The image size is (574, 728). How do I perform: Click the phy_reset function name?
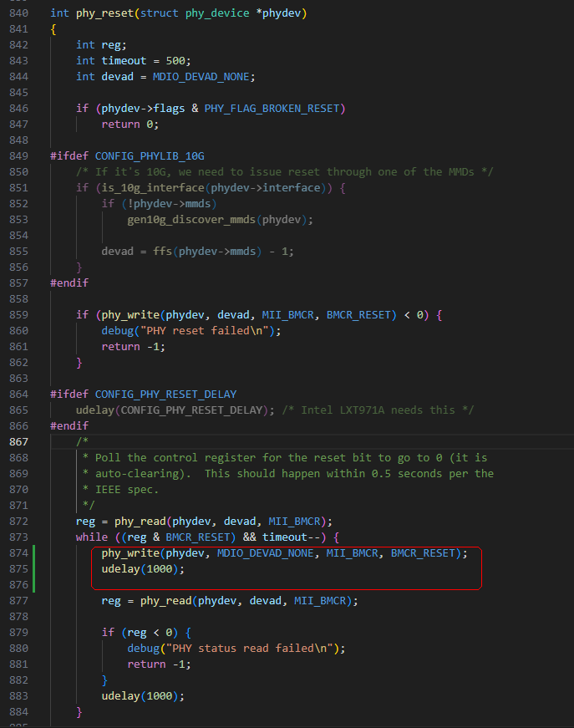(105, 13)
